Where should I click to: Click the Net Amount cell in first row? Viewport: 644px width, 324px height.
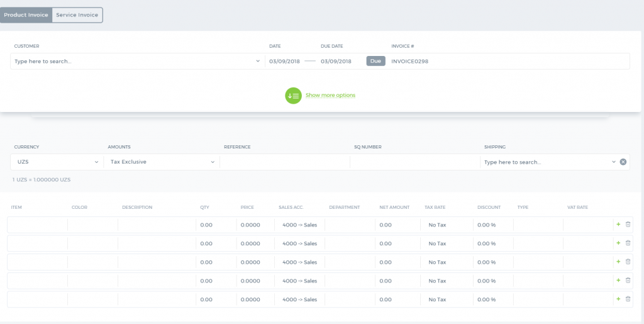(x=397, y=225)
